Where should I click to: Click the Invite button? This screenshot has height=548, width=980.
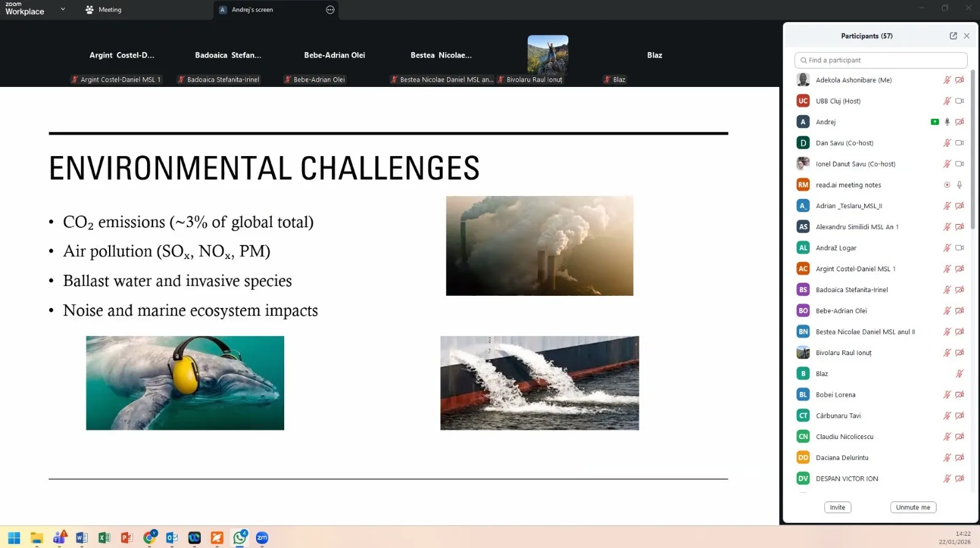[x=837, y=507]
